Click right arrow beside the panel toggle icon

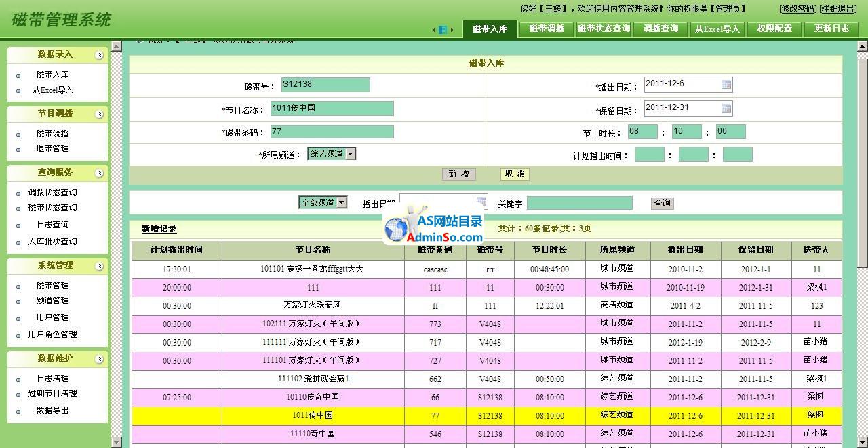coord(452,29)
